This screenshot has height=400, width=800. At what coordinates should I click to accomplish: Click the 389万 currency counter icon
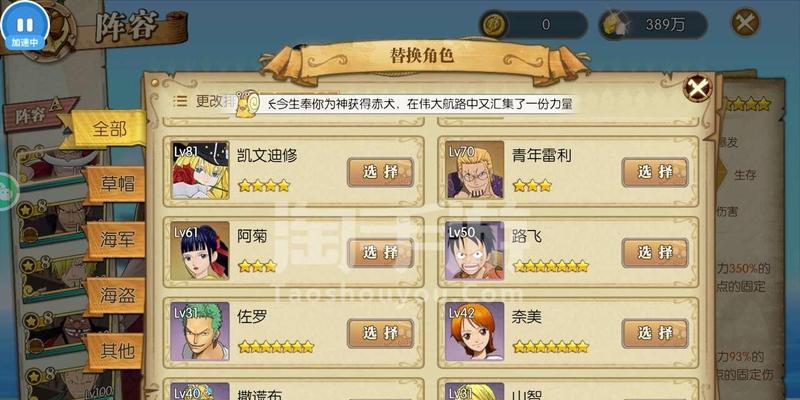(614, 25)
